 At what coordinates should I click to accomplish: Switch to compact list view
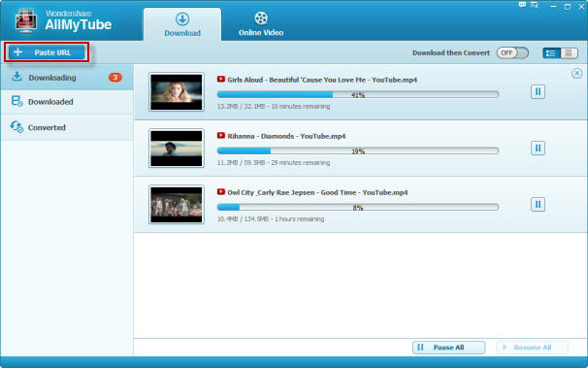click(x=569, y=53)
